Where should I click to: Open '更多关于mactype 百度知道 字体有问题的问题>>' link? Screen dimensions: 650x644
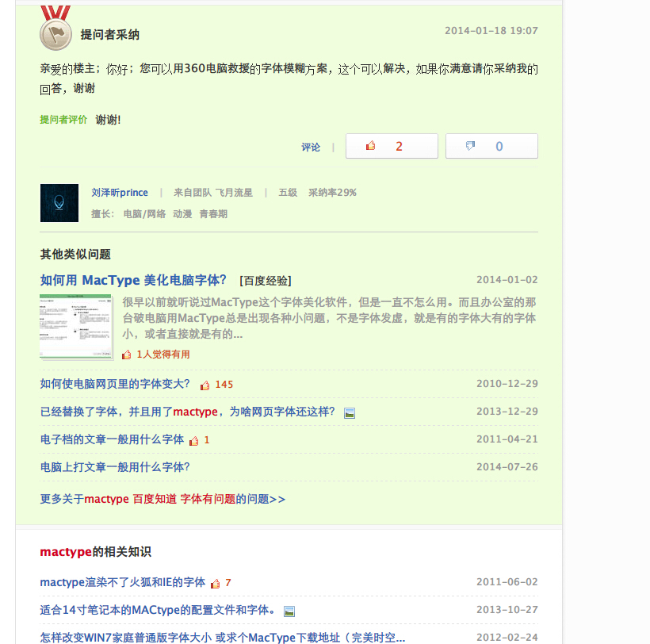[162, 499]
